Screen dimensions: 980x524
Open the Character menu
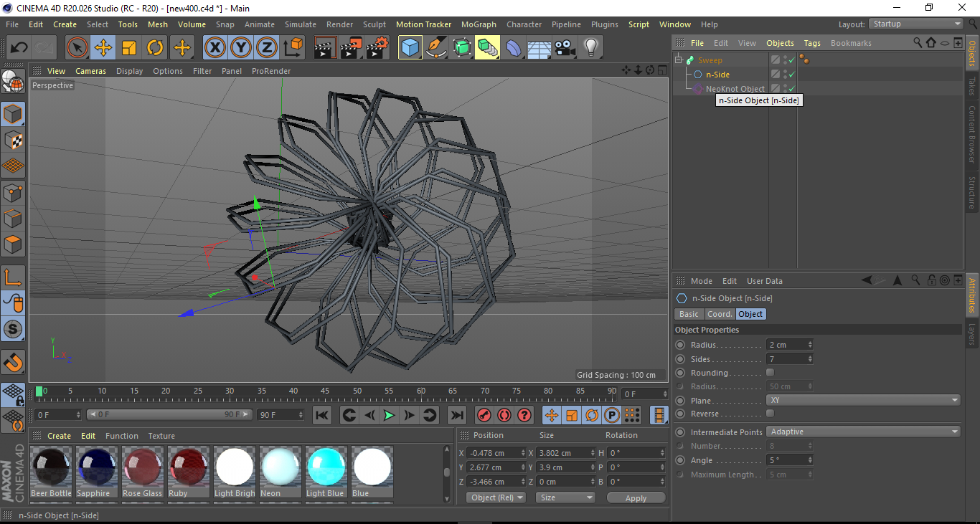tap(524, 24)
